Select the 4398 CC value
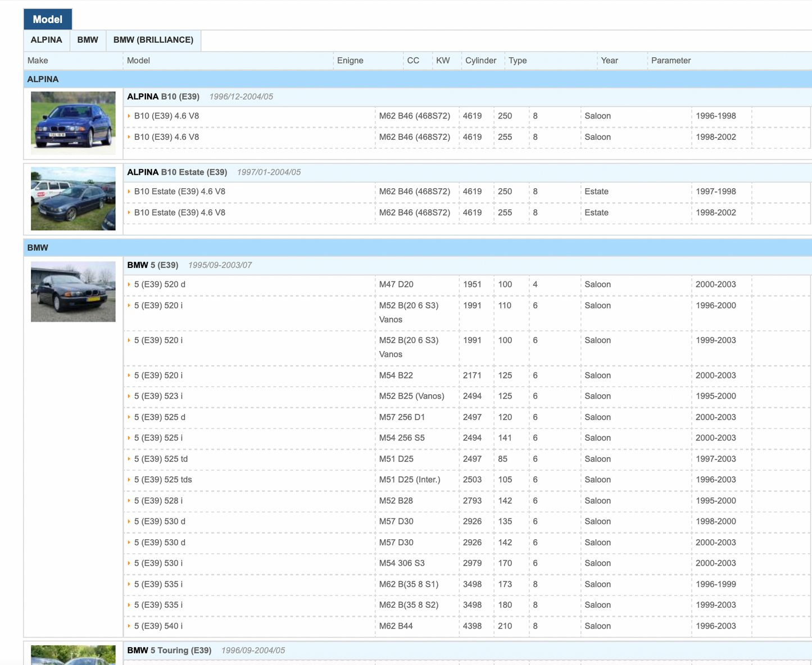812x665 pixels. [472, 626]
